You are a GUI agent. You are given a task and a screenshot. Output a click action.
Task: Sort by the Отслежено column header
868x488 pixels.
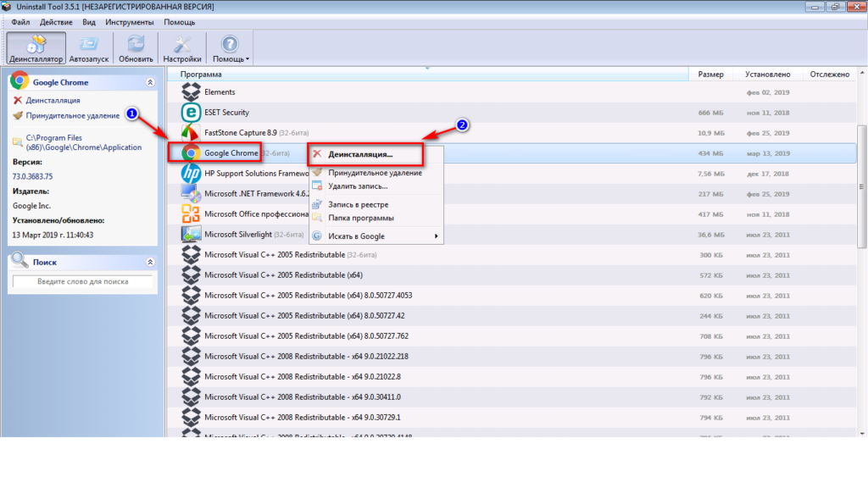coord(829,75)
